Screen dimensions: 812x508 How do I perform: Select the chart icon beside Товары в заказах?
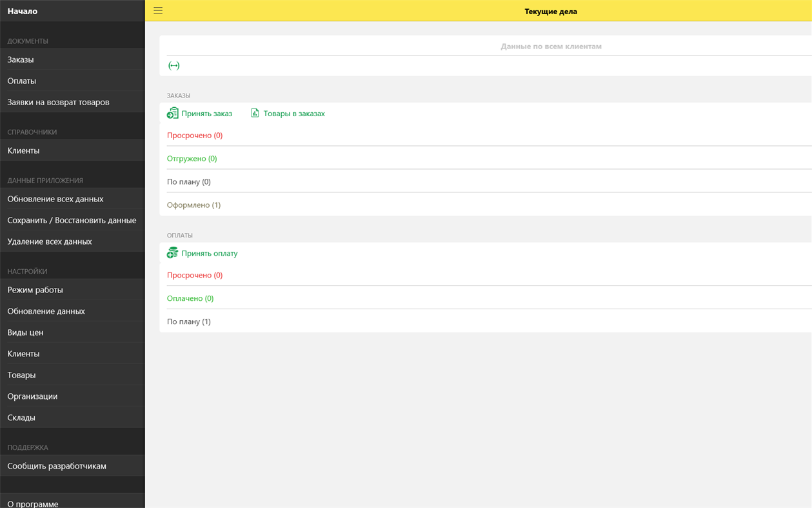pos(254,112)
